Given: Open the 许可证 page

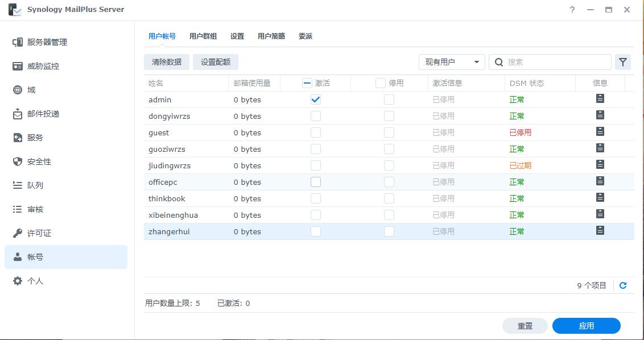Looking at the screenshot, I should tap(43, 233).
